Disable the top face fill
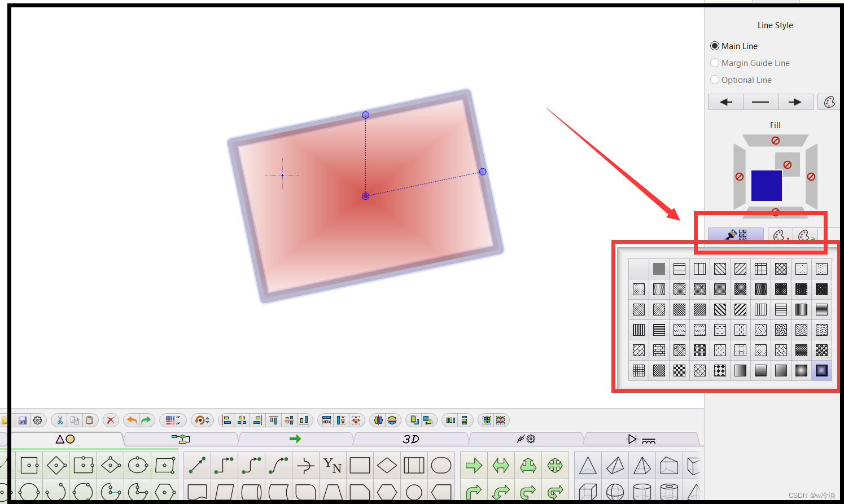This screenshot has height=504, width=844. pos(776,141)
